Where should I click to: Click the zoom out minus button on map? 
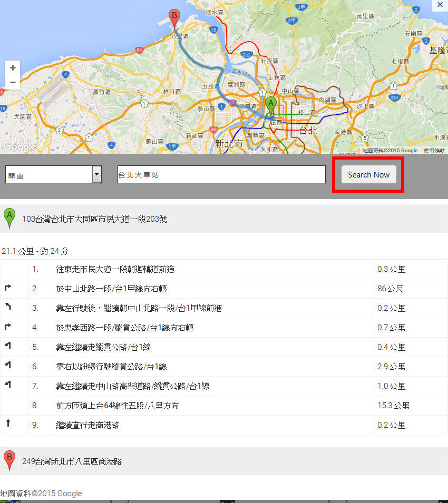coord(13,82)
